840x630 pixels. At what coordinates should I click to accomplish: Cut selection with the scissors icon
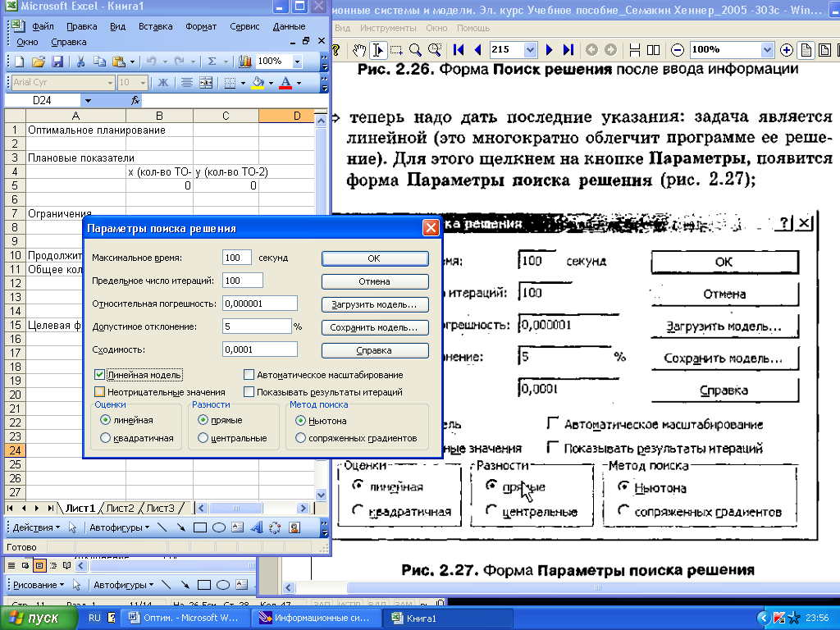coord(80,62)
